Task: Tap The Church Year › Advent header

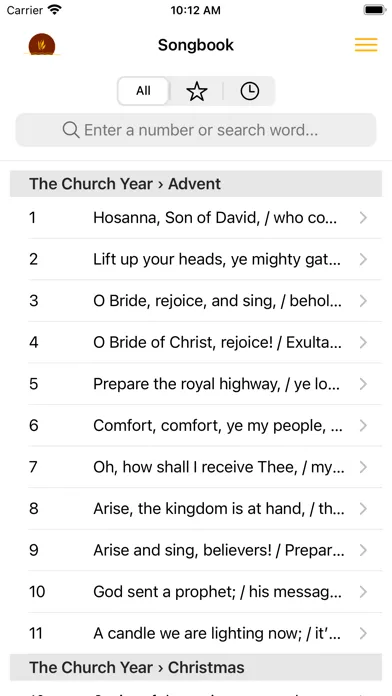Action: click(196, 184)
